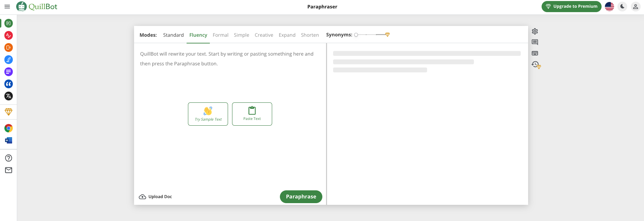This screenshot has height=221, width=644.
Task: Show the keyboard hotkeys icon
Action: click(x=535, y=53)
